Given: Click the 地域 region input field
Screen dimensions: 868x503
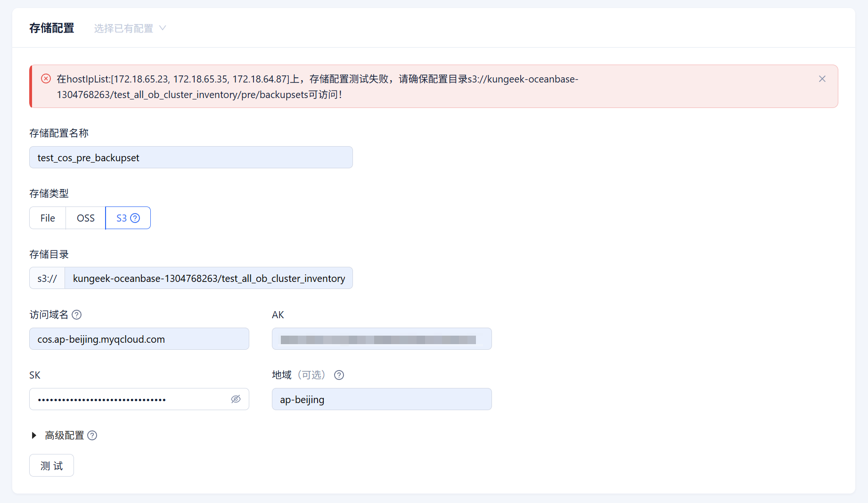Looking at the screenshot, I should (x=381, y=399).
